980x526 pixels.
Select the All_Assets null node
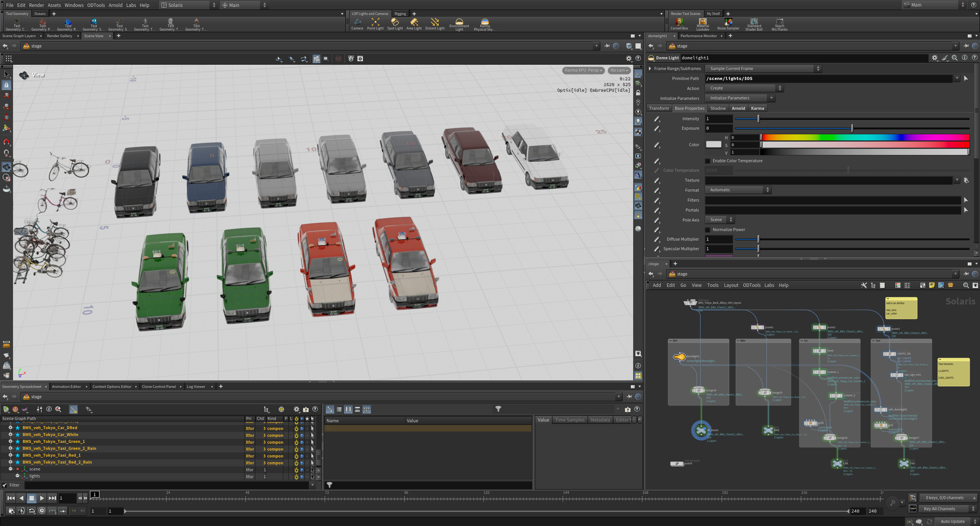click(701, 430)
